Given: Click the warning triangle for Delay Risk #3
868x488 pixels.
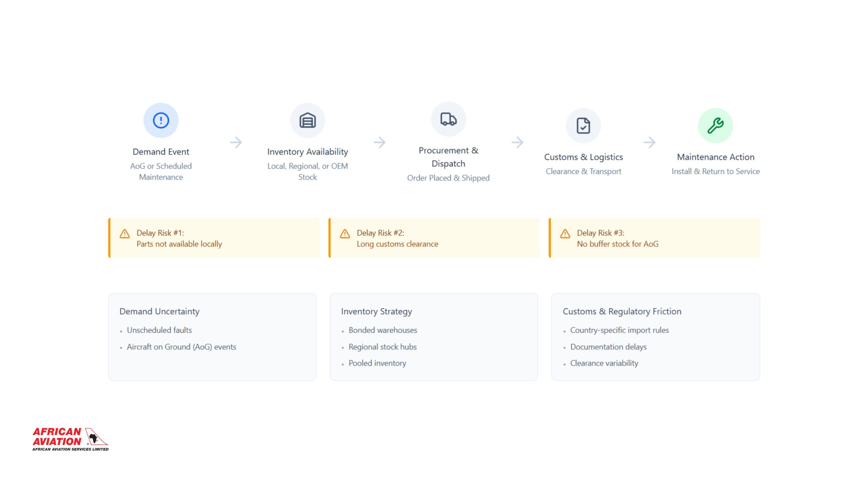Looking at the screenshot, I should tap(565, 233).
